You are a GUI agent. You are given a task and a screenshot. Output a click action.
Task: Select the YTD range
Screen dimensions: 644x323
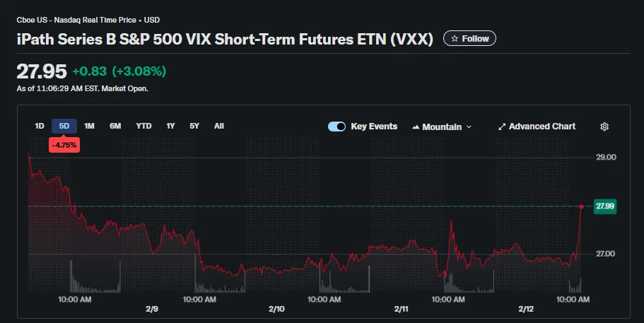tap(144, 127)
